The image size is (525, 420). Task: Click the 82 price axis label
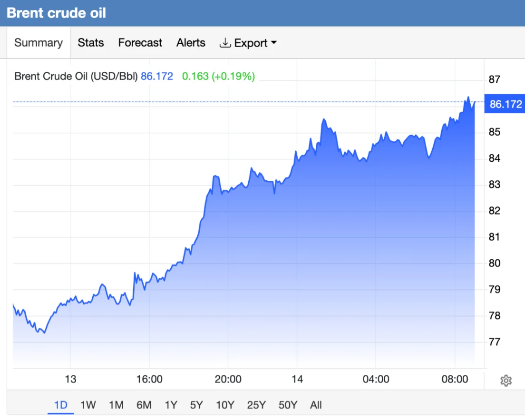coord(495,211)
